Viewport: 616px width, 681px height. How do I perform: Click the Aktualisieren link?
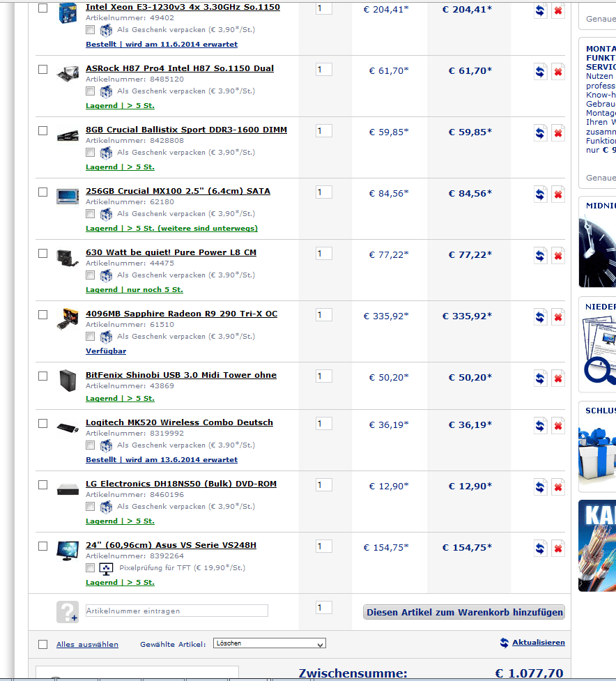pyautogui.click(x=538, y=643)
